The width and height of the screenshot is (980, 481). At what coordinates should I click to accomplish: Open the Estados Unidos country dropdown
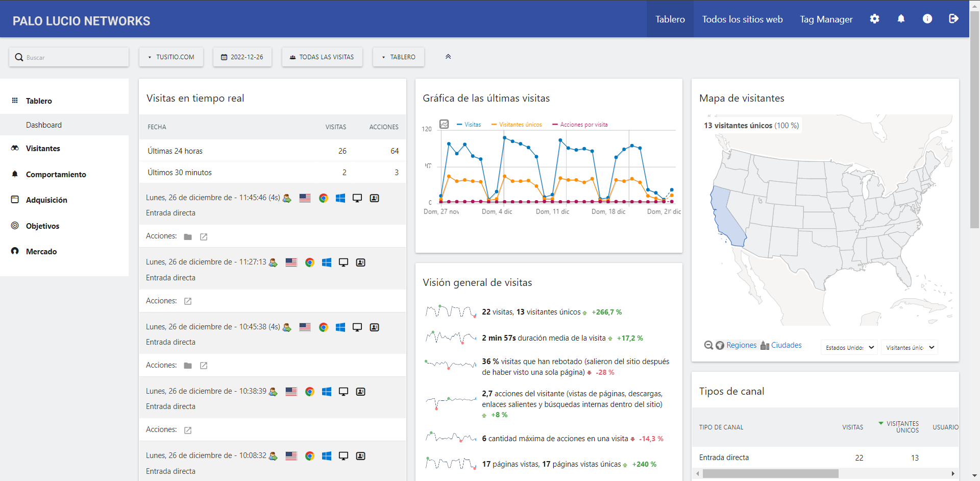coord(849,348)
